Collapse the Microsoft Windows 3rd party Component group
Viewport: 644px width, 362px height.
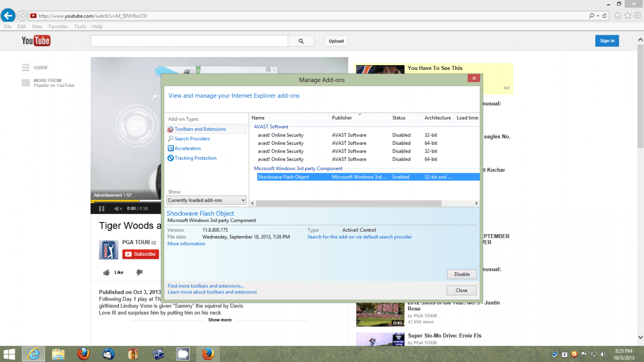coord(298,168)
